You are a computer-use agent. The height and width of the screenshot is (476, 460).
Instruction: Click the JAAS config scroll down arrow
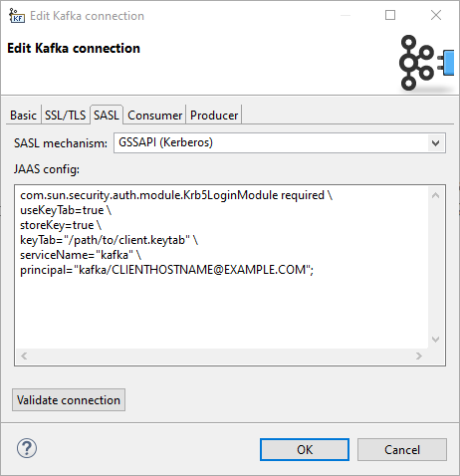435,340
